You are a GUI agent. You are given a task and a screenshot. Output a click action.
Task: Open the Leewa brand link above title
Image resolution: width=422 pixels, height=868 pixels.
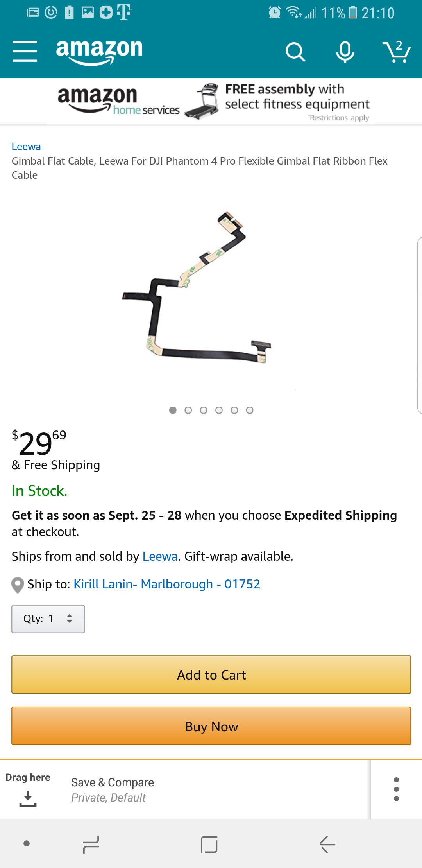click(26, 147)
